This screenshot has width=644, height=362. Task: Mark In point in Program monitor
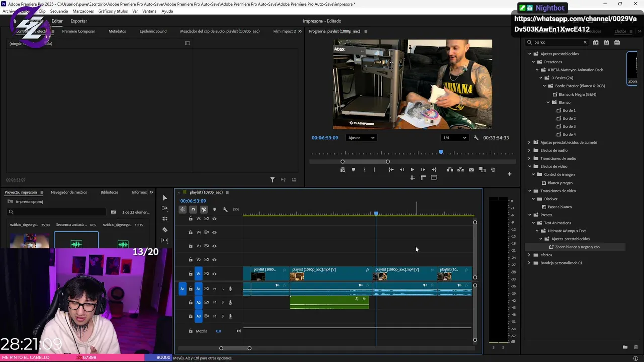364,170
